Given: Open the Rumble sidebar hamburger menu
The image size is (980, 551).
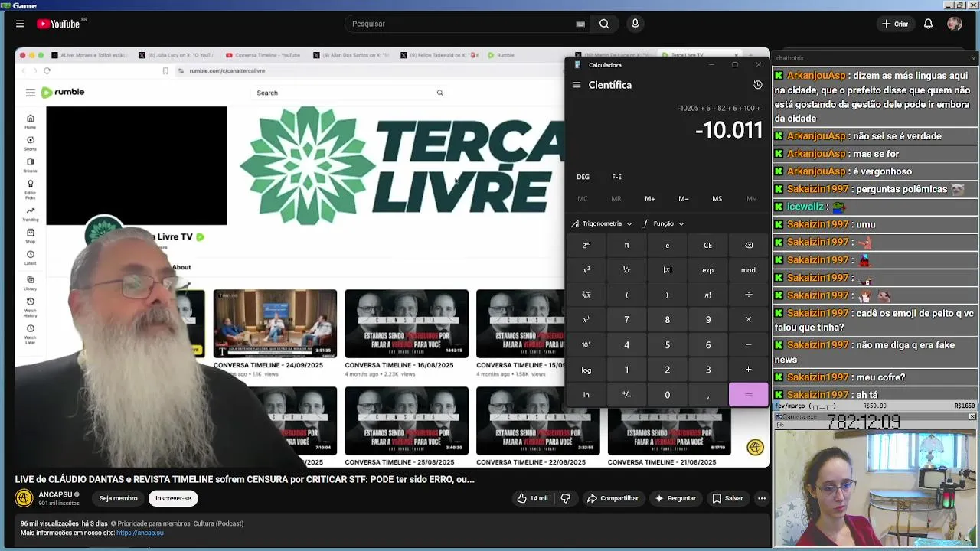Looking at the screenshot, I should pyautogui.click(x=30, y=93).
